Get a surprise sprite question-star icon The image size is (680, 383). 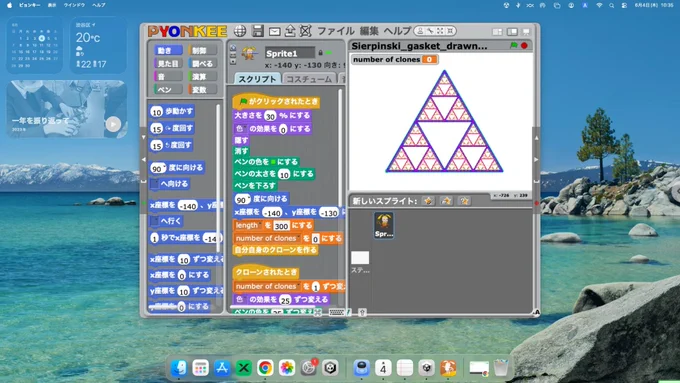[x=464, y=201]
